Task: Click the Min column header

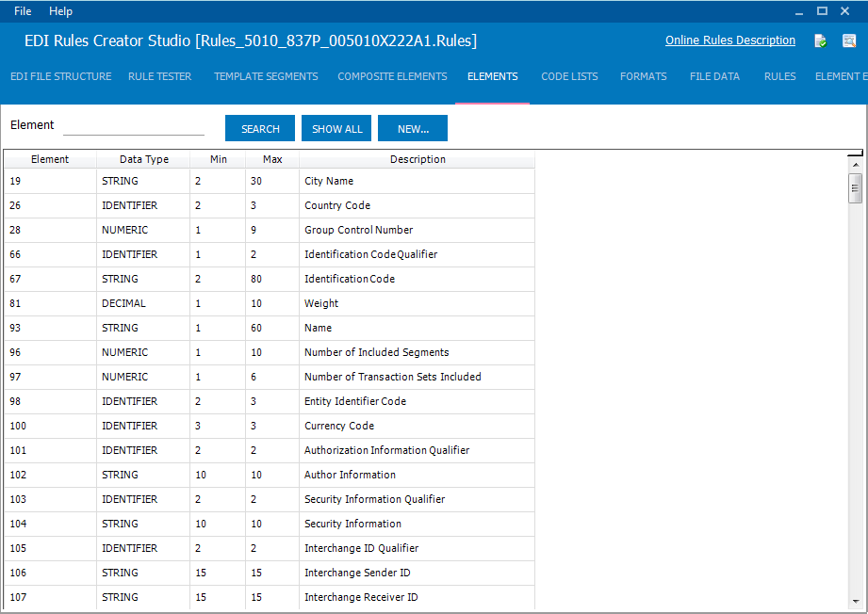Action: [218, 159]
